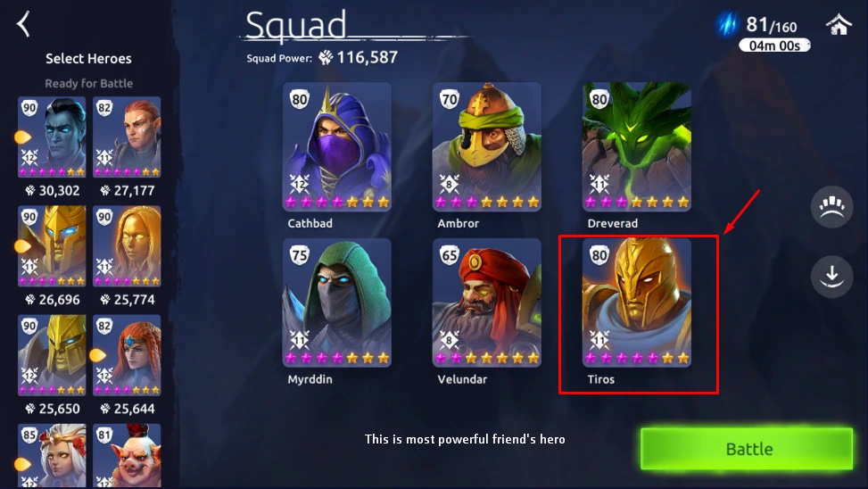This screenshot has height=489, width=868.
Task: Select the Dreverad hero card
Action: 637,146
